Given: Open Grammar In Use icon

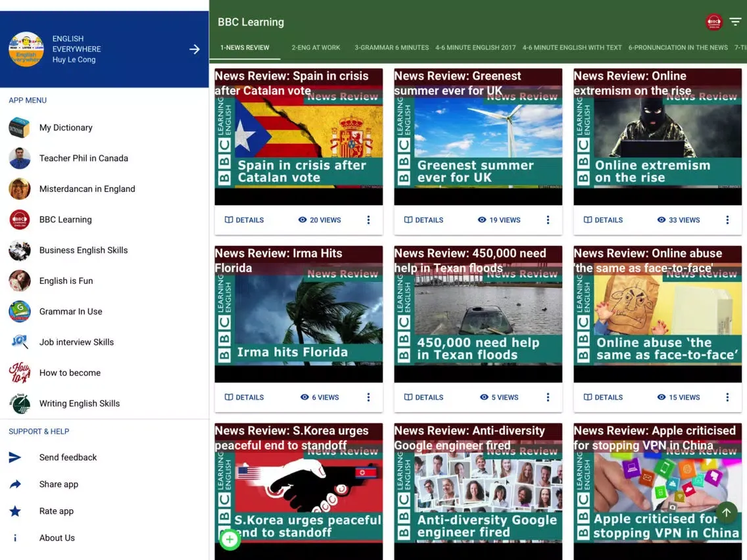Looking at the screenshot, I should coord(20,312).
